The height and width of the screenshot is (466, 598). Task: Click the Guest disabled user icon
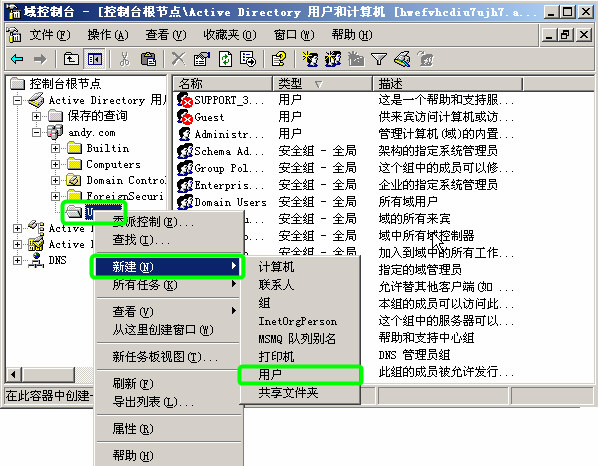coord(185,117)
